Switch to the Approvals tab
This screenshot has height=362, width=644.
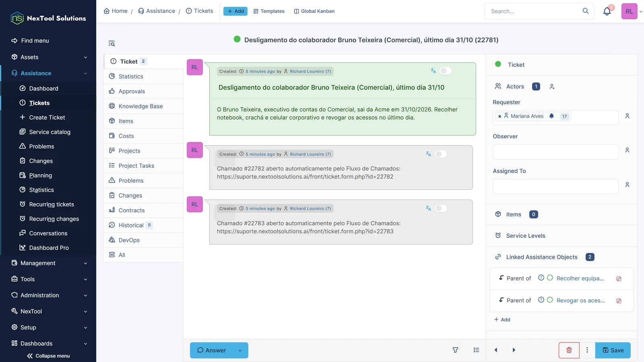tap(143, 91)
